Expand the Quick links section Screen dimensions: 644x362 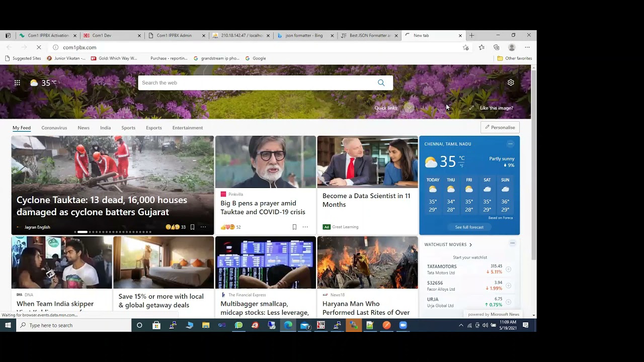coord(409,108)
